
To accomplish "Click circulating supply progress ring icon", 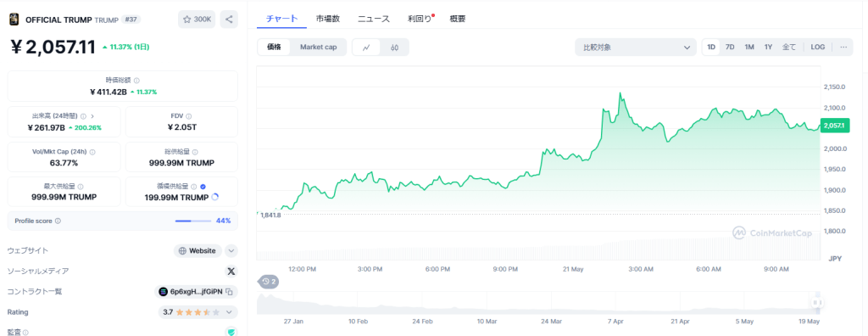I will [215, 197].
